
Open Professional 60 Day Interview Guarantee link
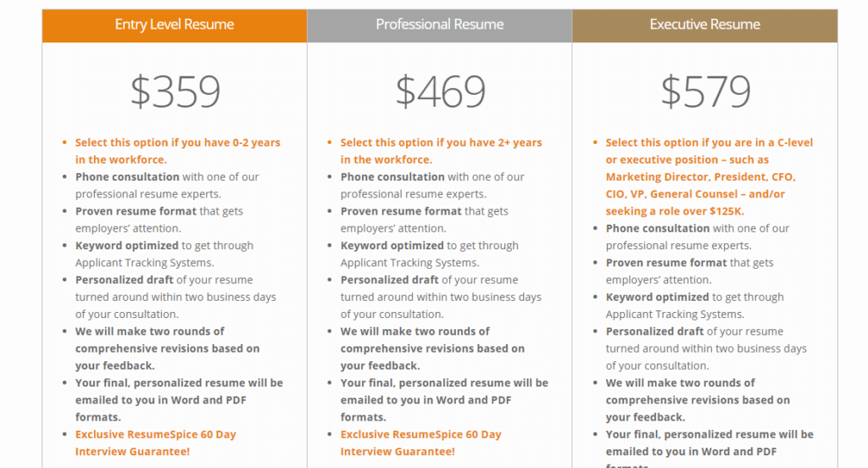tap(420, 443)
